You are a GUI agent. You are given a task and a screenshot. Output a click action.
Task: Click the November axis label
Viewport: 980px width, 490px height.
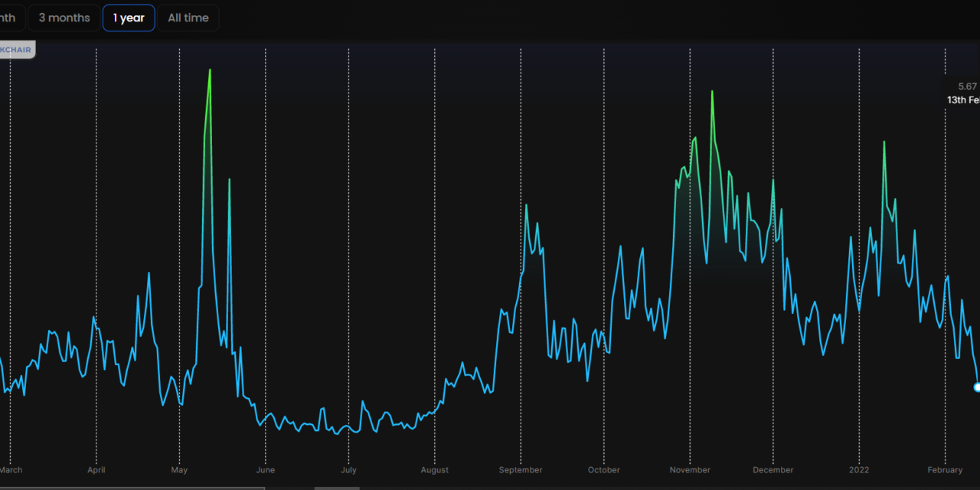coord(690,470)
